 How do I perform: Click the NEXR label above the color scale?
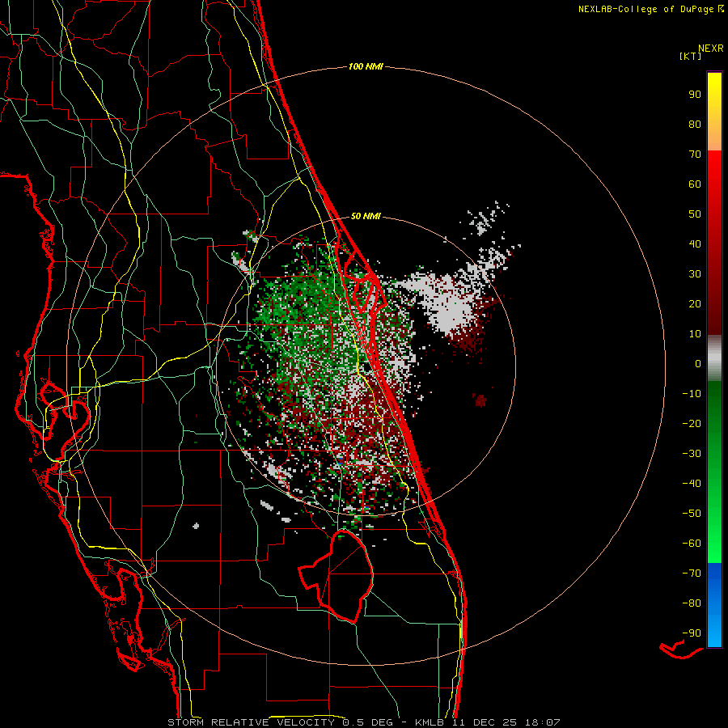click(x=711, y=48)
